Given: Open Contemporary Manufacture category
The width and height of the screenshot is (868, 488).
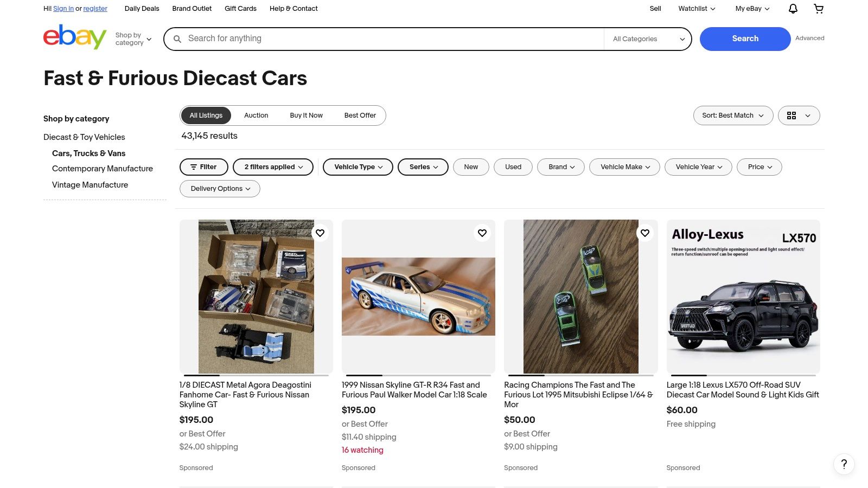Looking at the screenshot, I should pos(103,169).
